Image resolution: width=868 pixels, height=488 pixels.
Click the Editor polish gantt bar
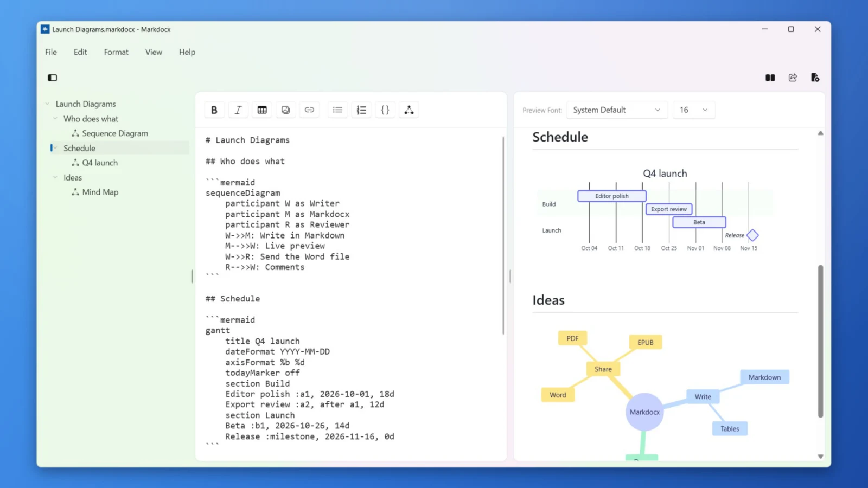coord(612,196)
